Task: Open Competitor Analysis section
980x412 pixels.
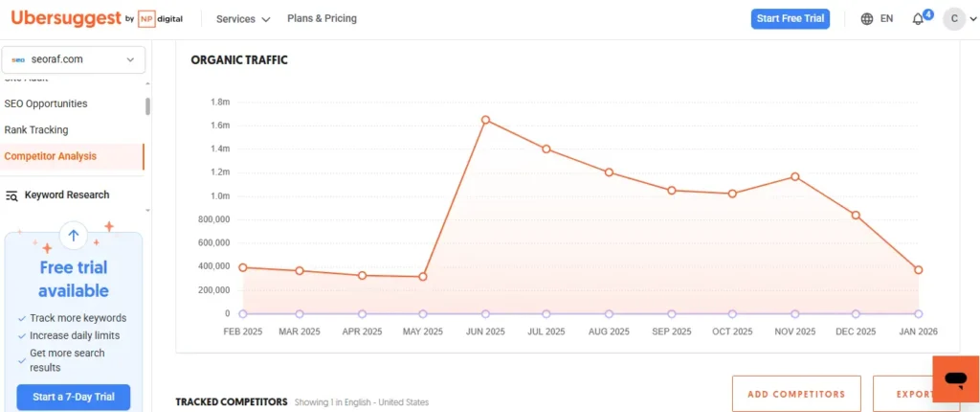Action: click(x=51, y=156)
